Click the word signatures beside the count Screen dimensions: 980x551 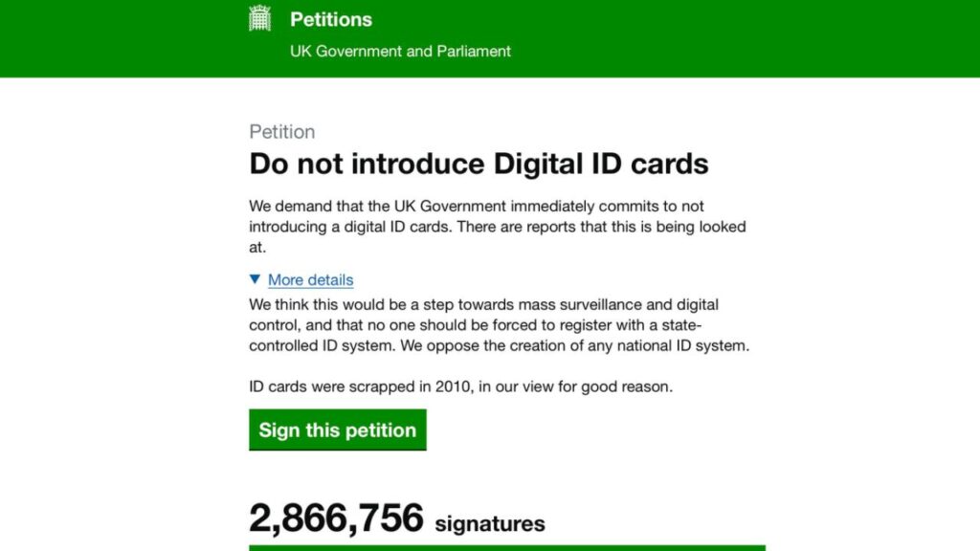(x=490, y=523)
